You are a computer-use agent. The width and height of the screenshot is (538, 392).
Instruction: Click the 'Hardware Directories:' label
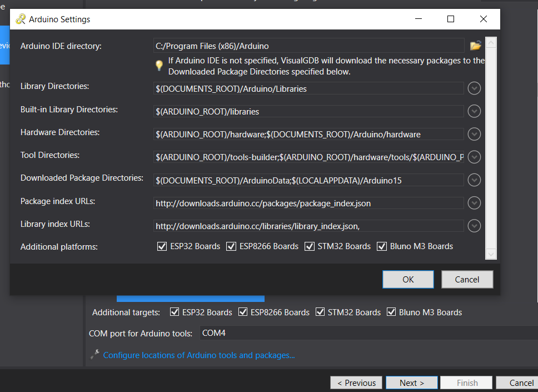60,132
